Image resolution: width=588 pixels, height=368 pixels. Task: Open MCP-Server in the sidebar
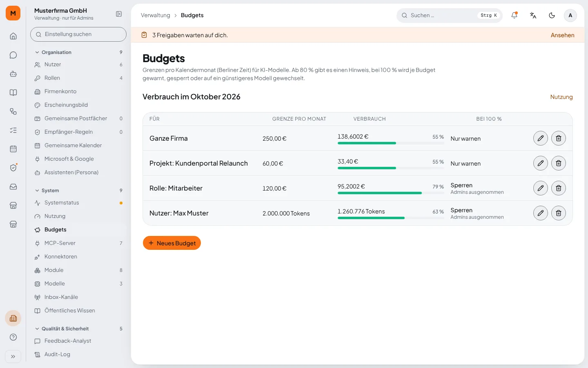tap(78, 243)
